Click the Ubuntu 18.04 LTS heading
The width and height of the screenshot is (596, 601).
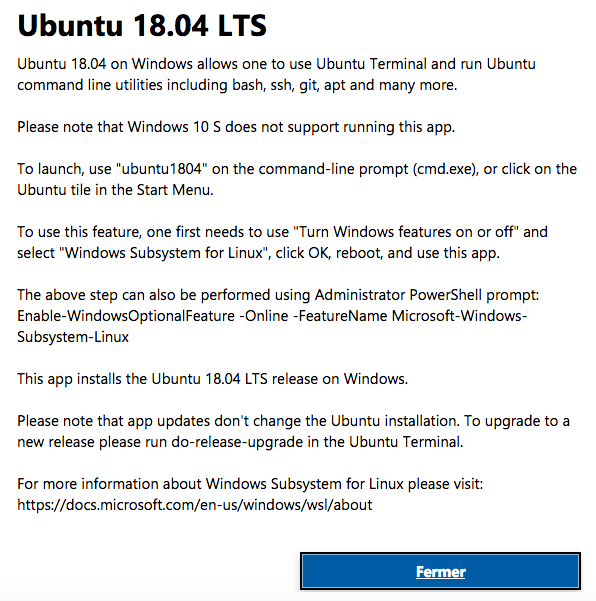(142, 26)
